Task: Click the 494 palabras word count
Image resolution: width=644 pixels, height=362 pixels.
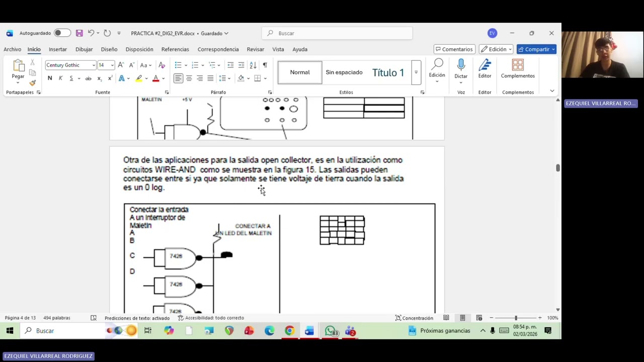Action: click(57, 318)
